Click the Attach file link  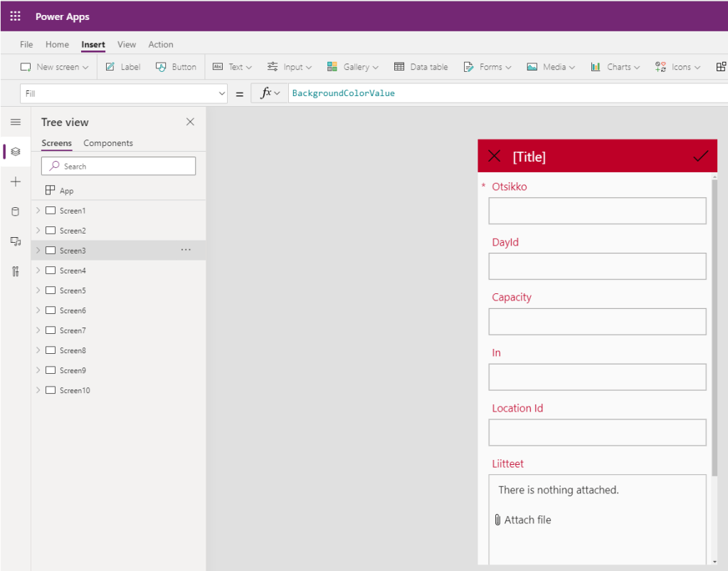point(527,520)
